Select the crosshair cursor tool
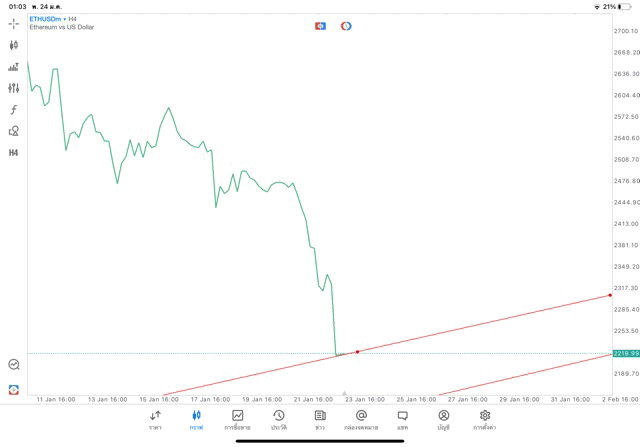 coord(14,23)
